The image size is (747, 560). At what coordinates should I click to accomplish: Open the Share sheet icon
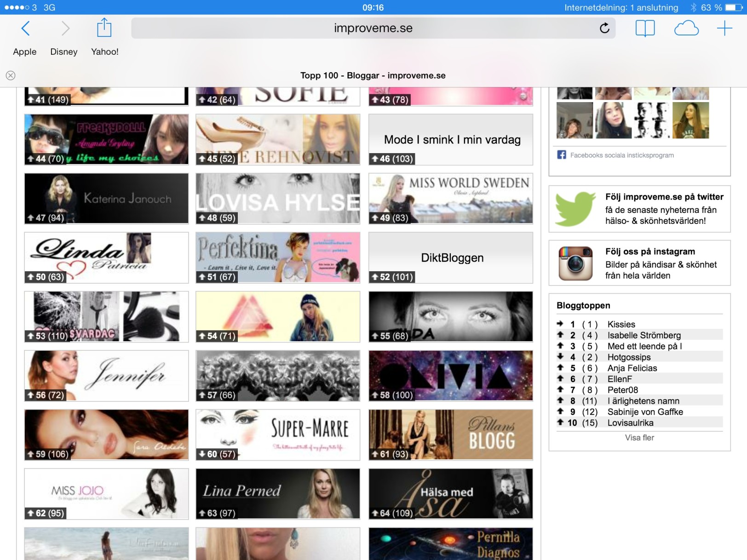coord(104,28)
